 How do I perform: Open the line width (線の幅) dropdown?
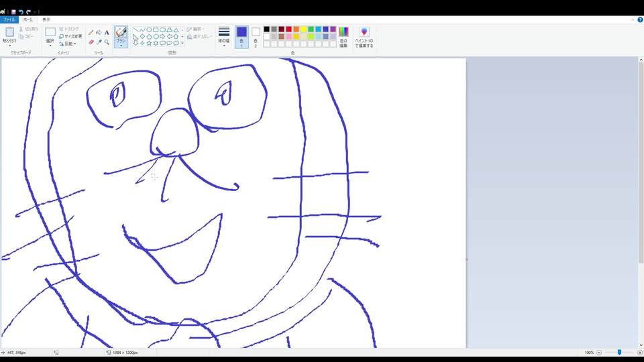[224, 37]
